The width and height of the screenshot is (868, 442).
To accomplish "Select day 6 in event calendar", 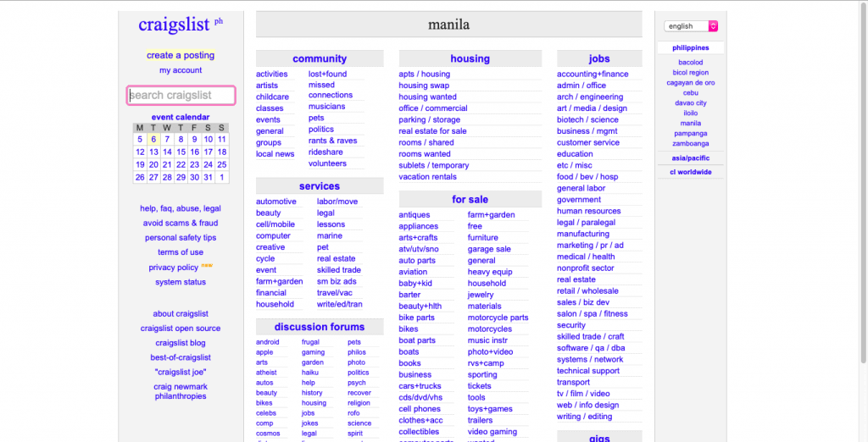I will tap(153, 140).
